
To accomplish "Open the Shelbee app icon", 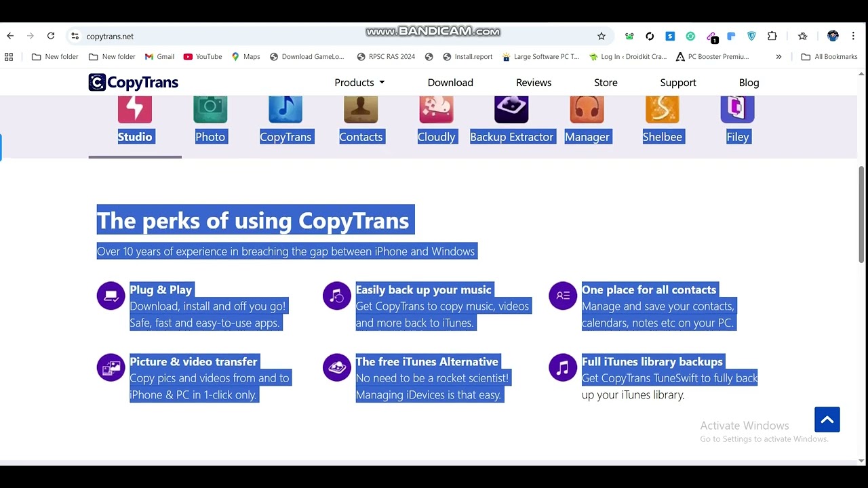I will pos(662,109).
